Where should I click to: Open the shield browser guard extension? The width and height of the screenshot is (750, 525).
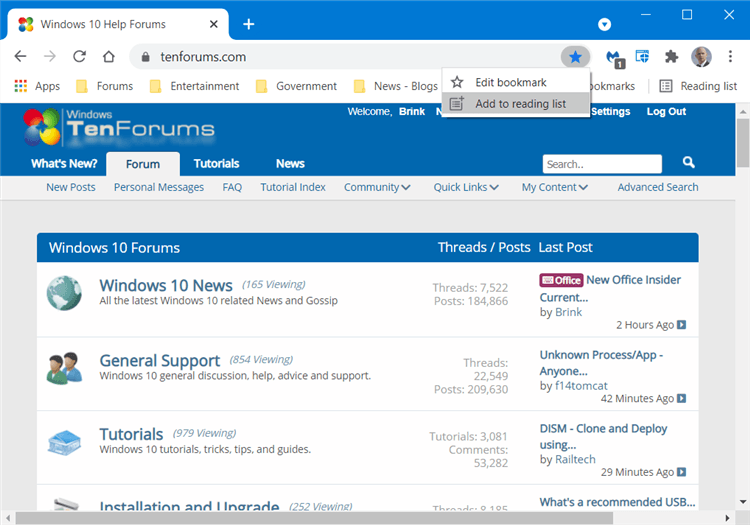pos(642,56)
